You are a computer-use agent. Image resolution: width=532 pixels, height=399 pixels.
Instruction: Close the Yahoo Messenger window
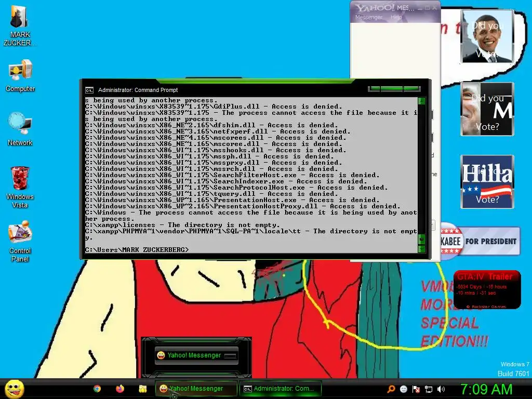434,8
